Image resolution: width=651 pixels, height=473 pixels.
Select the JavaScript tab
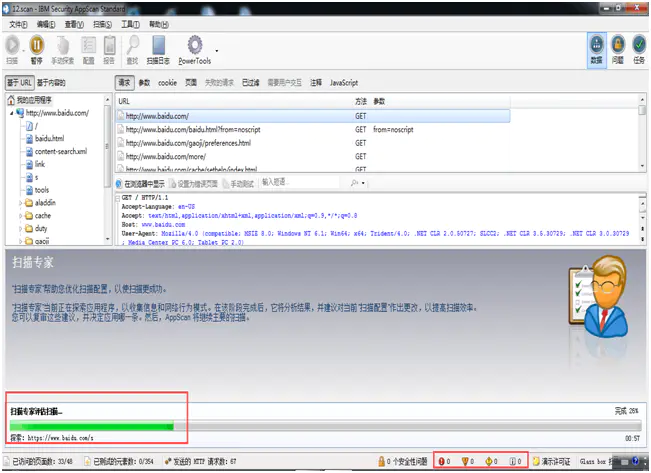(x=344, y=83)
